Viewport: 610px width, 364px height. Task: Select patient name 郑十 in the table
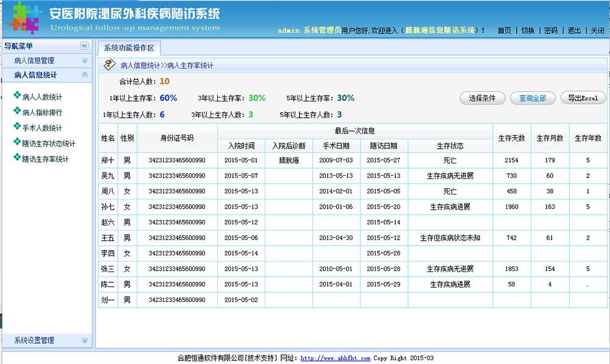[x=108, y=160]
